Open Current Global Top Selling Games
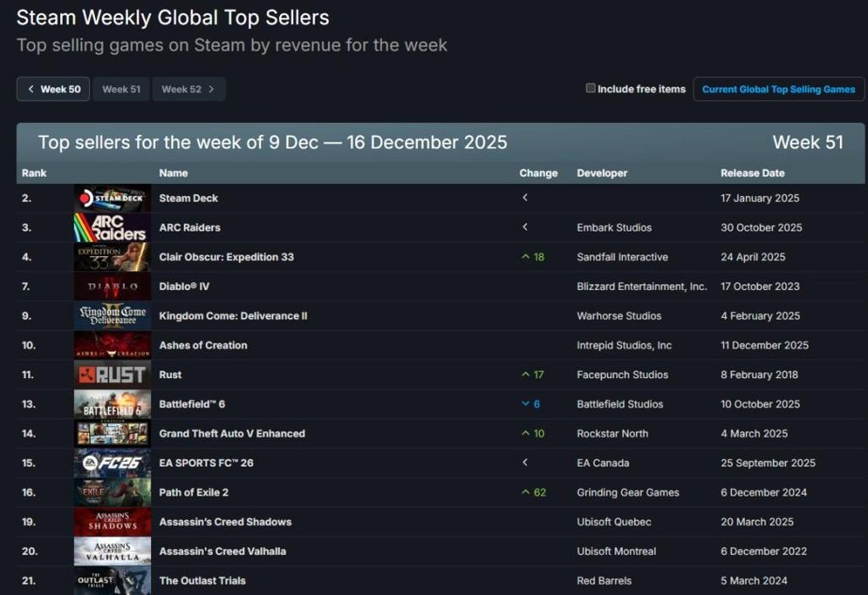The image size is (868, 595). click(x=778, y=89)
